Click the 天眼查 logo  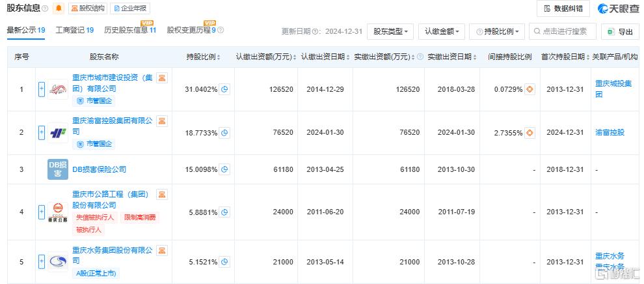[x=618, y=8]
